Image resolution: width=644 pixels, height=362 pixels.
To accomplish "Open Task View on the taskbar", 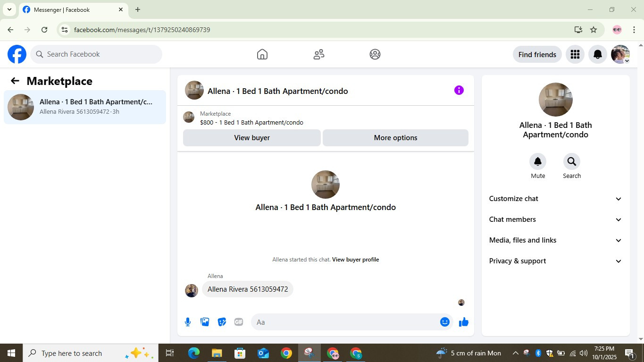I will pyautogui.click(x=170, y=353).
